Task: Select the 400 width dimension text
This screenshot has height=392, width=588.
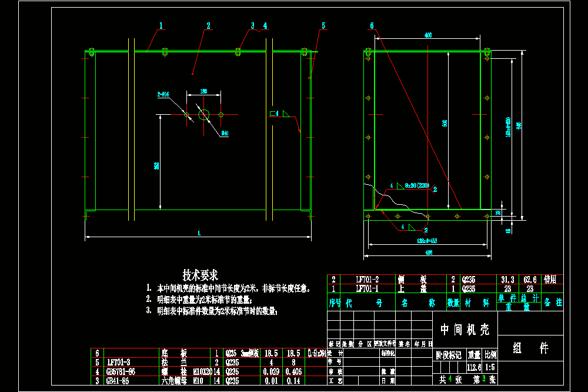Action: coord(428,35)
